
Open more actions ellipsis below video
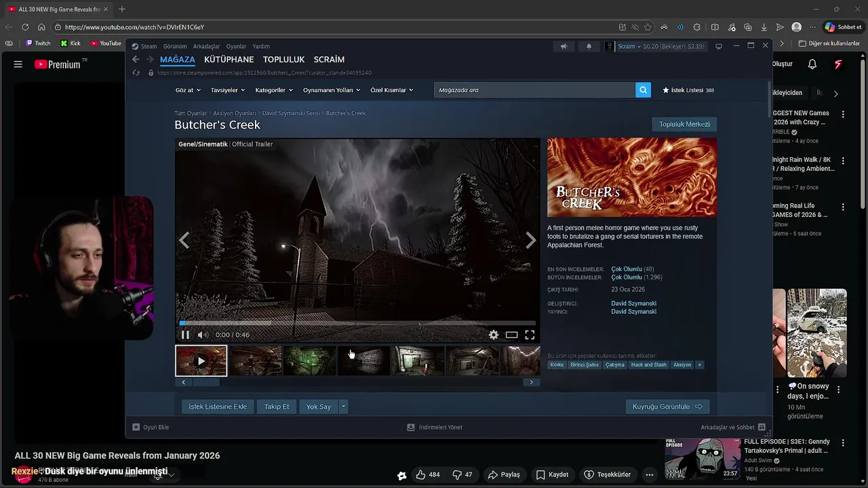pyautogui.click(x=650, y=474)
